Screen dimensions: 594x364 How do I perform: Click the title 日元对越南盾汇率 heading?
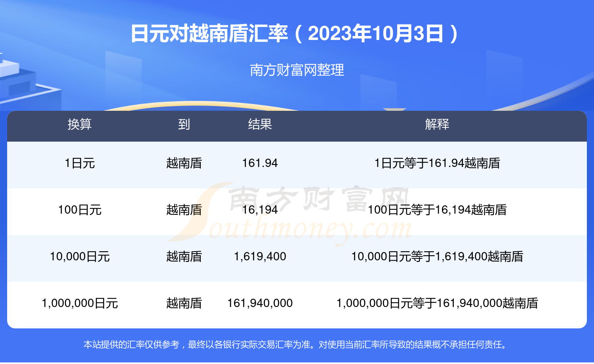click(x=295, y=33)
